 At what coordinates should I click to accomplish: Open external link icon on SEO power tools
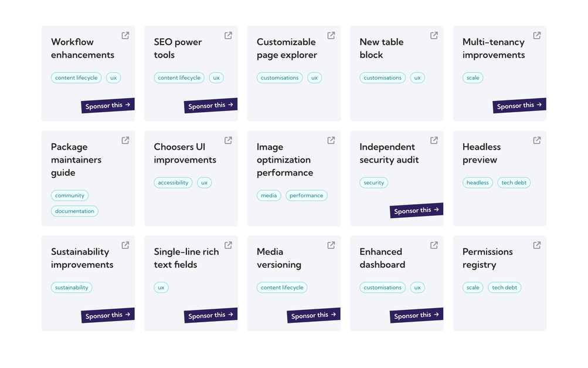coord(228,35)
